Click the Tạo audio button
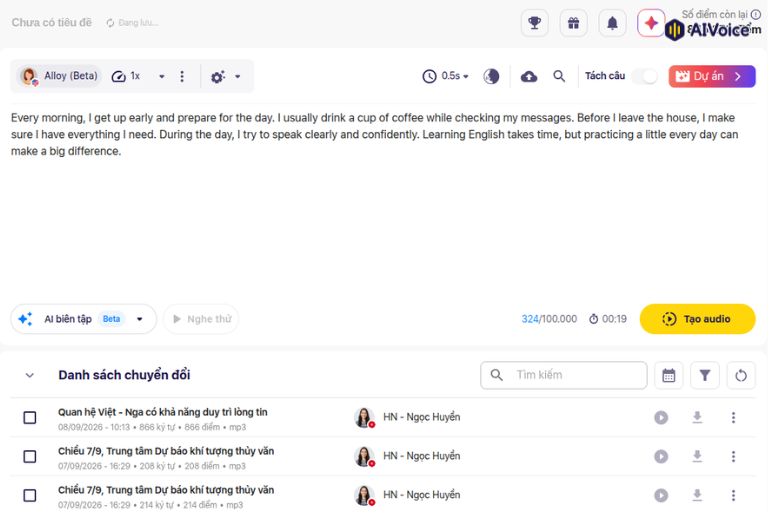This screenshot has height=512, width=768. tap(697, 319)
